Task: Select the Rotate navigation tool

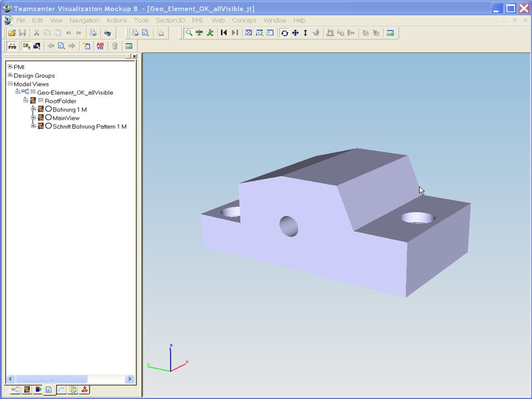Action: click(285, 33)
